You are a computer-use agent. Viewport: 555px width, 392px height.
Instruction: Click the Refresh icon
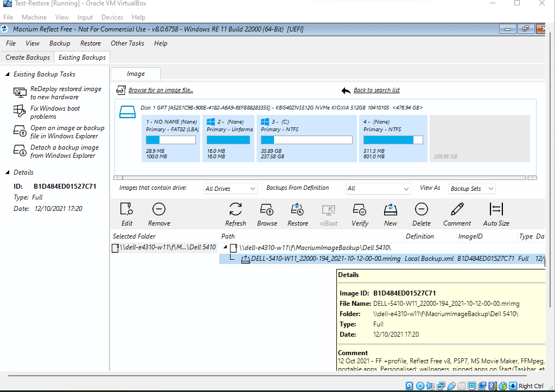235,209
